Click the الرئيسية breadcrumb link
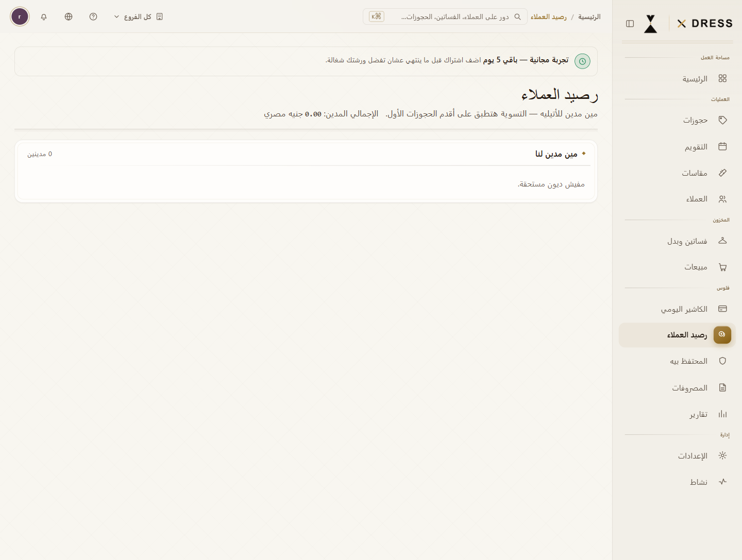The width and height of the screenshot is (742, 560). click(x=589, y=17)
